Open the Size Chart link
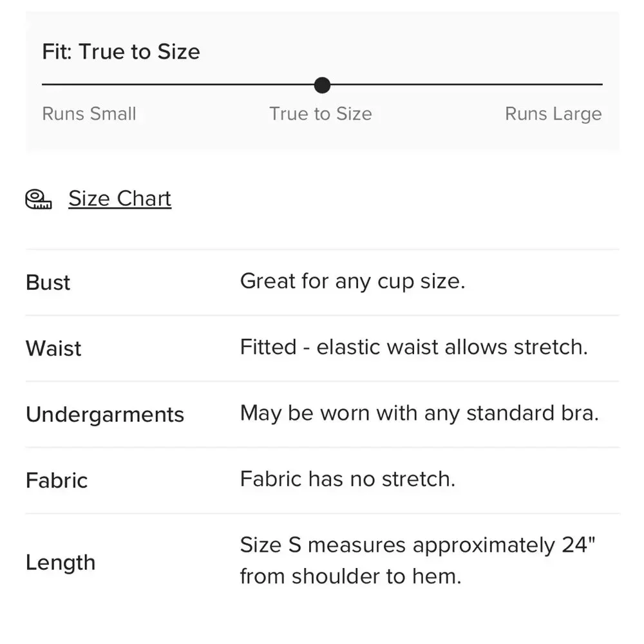 [x=120, y=199]
